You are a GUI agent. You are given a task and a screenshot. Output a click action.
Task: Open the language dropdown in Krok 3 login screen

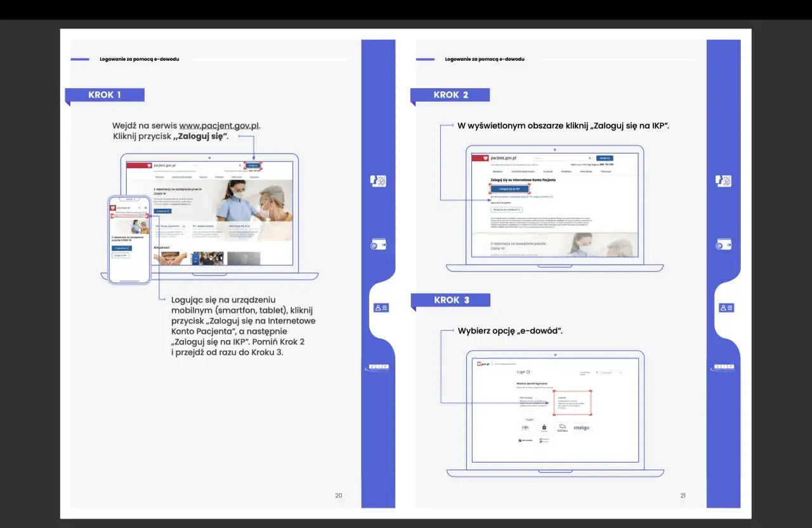(x=610, y=373)
